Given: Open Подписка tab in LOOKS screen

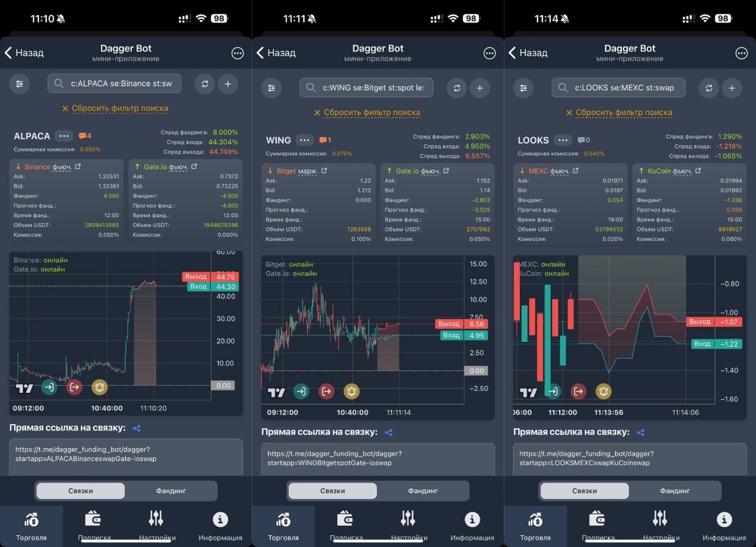Looking at the screenshot, I should click(598, 526).
